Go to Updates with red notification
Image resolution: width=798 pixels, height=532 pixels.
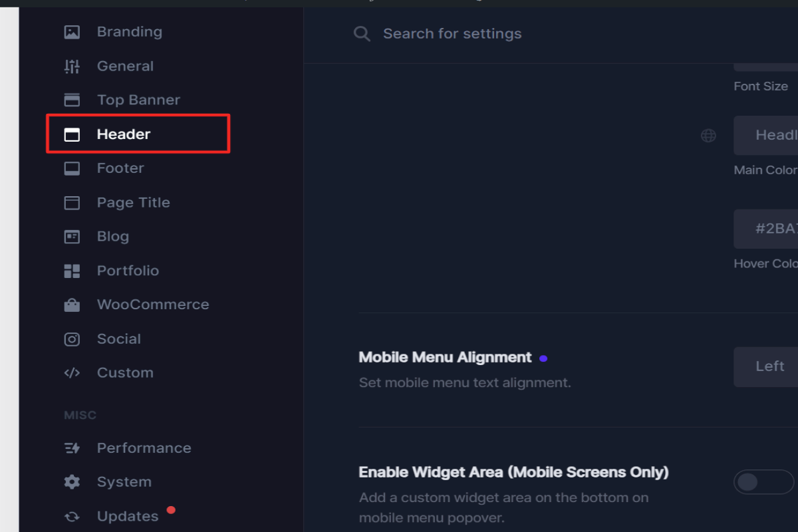128,516
